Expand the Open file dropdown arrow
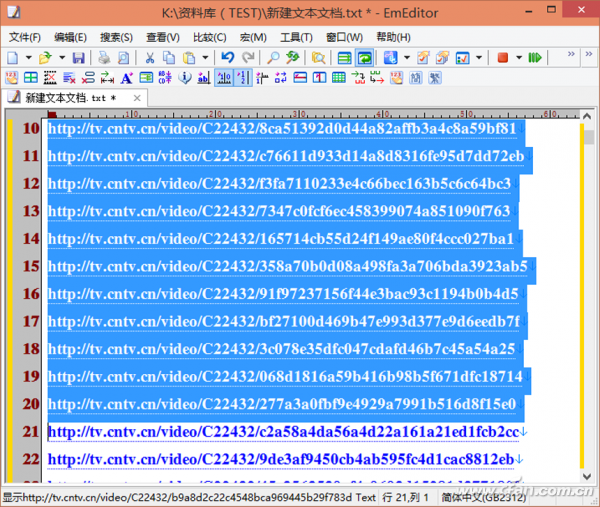 coord(62,58)
